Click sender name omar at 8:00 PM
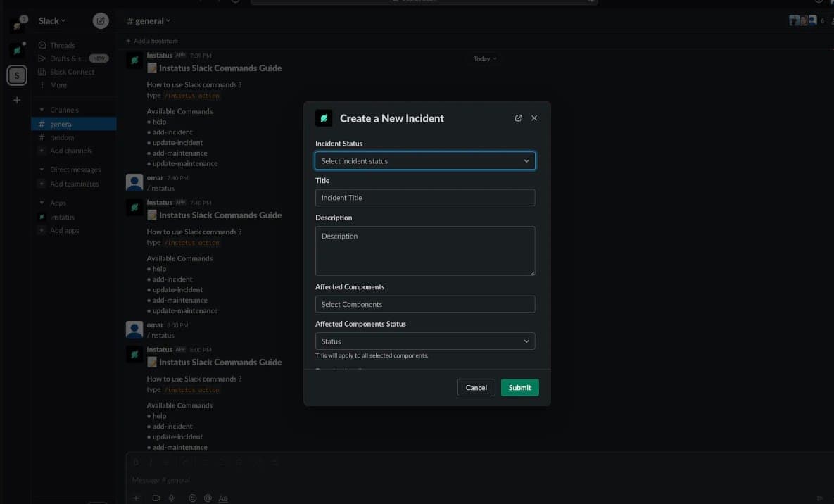Screen dimensions: 834x504 (155, 325)
